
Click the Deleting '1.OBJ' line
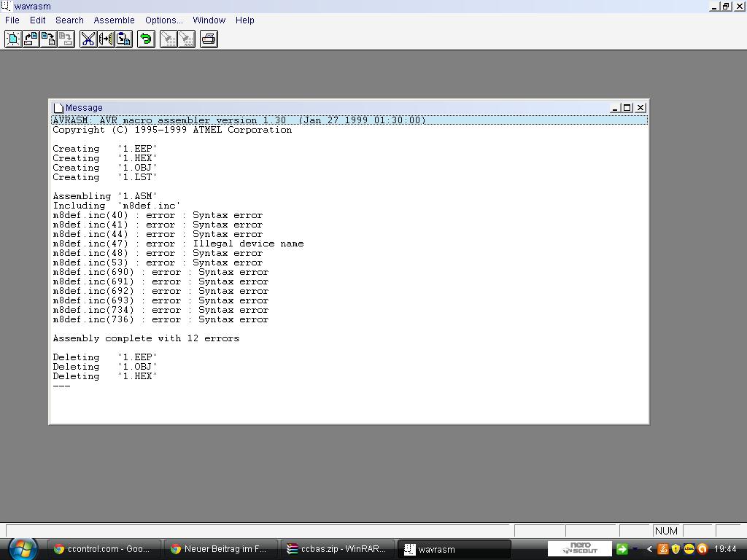(105, 367)
